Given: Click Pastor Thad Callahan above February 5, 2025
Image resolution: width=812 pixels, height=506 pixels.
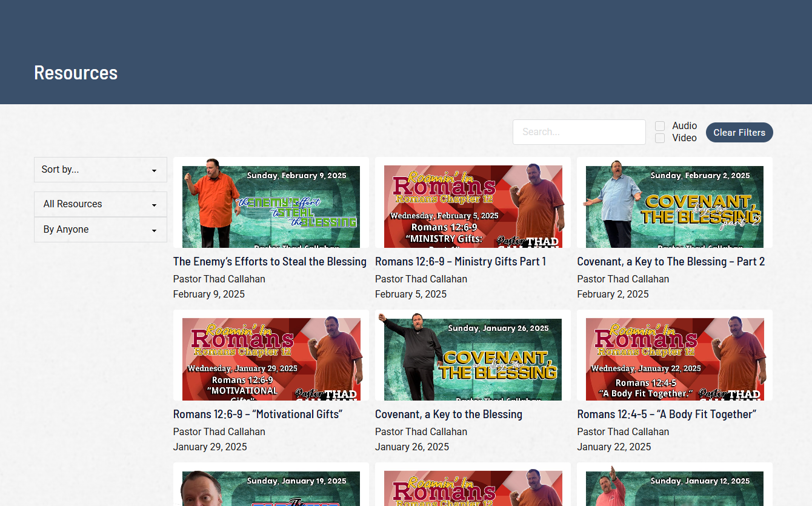Looking at the screenshot, I should tap(421, 279).
